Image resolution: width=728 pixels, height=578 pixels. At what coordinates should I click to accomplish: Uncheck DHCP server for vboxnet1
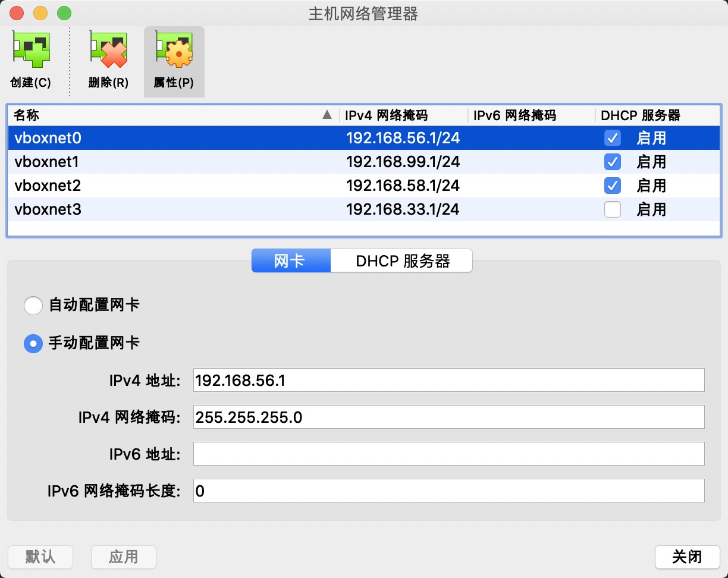tap(612, 162)
